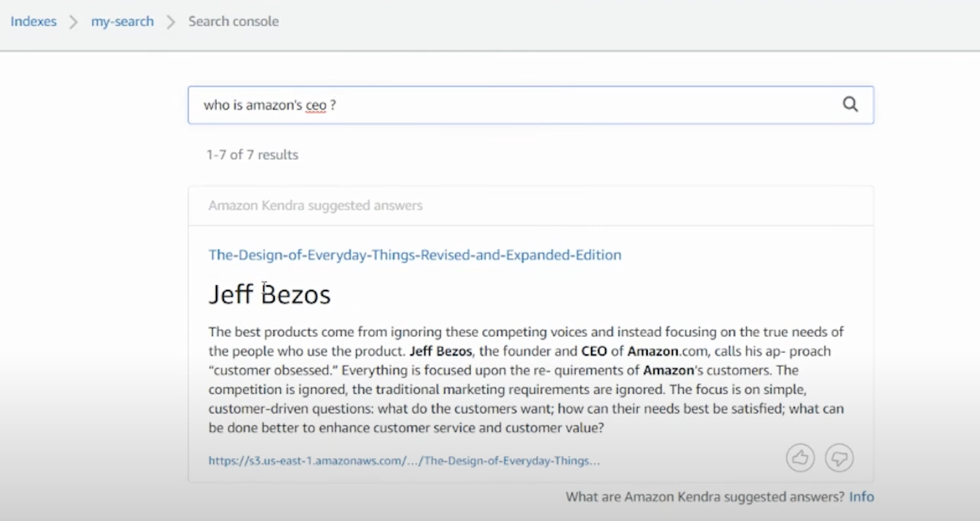Open The-Design-of-Everyday-Things document title link
The image size is (980, 521).
(414, 255)
